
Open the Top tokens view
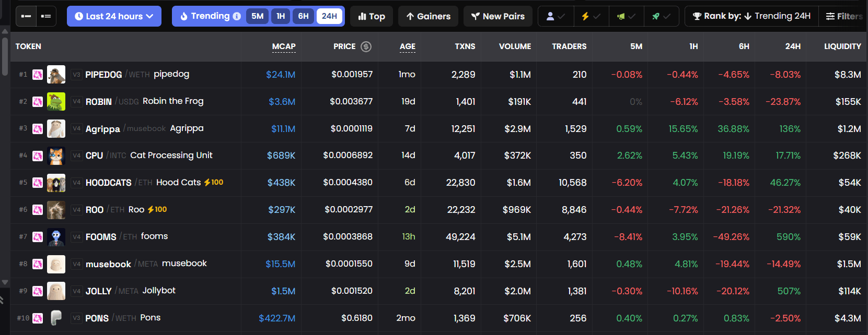(372, 16)
